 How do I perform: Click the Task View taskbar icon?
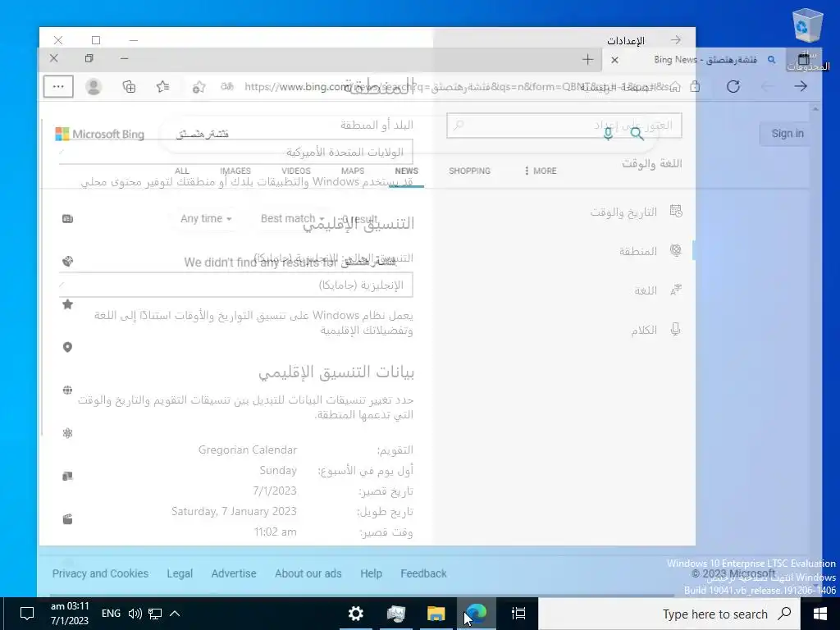[x=518, y=614]
